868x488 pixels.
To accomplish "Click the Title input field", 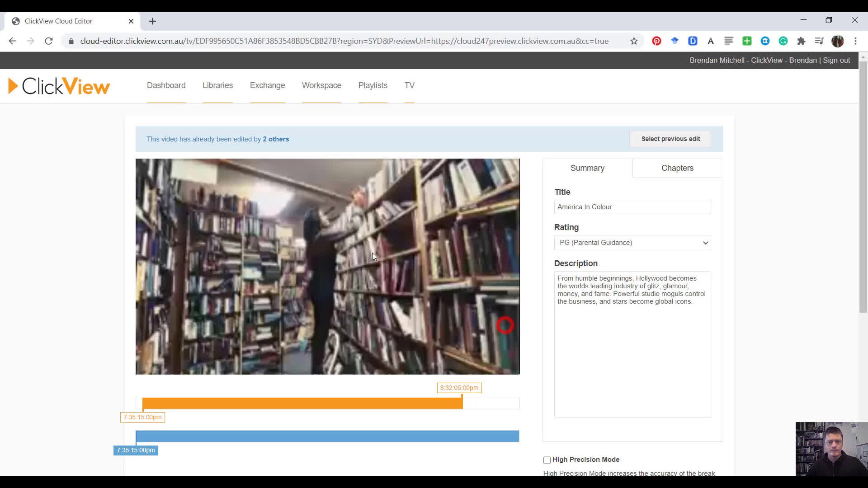I will [631, 207].
